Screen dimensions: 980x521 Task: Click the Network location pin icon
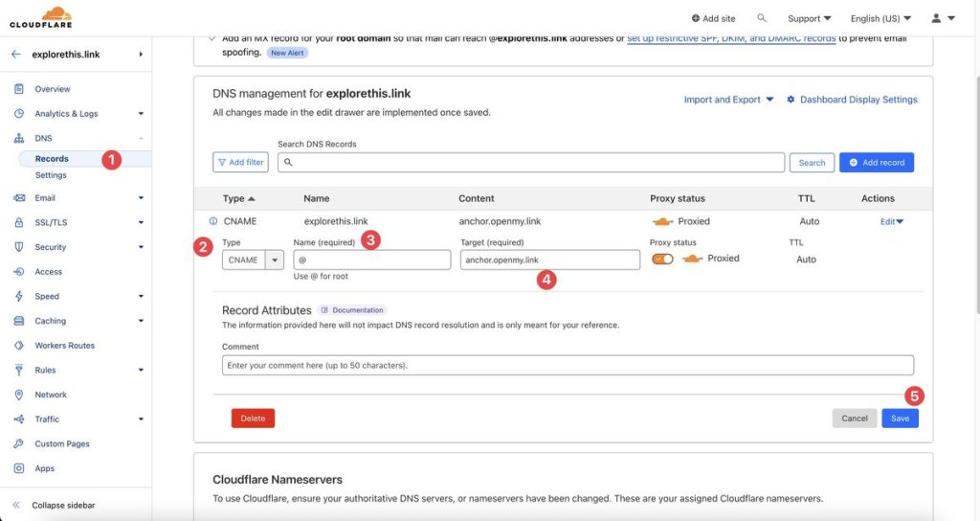click(19, 395)
